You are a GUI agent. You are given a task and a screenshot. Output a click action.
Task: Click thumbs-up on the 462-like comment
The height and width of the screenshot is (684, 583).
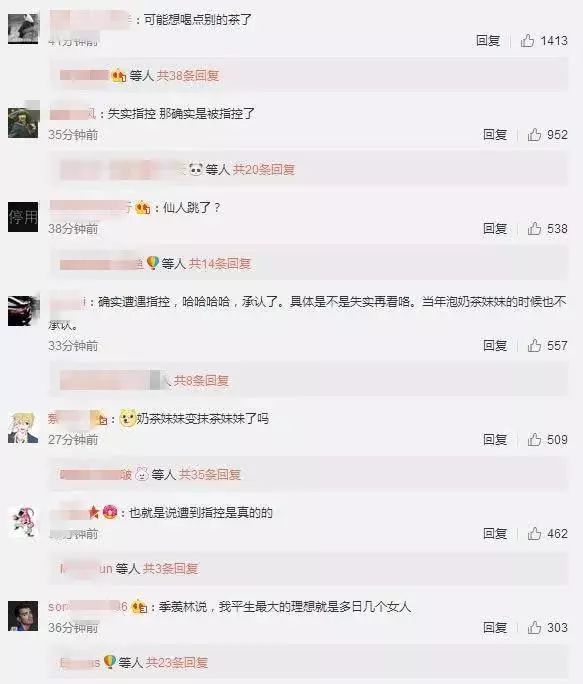tap(534, 534)
